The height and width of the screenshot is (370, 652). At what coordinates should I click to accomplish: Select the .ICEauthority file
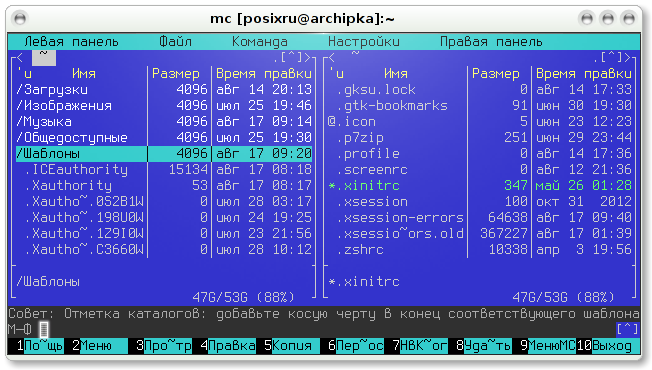[164, 169]
